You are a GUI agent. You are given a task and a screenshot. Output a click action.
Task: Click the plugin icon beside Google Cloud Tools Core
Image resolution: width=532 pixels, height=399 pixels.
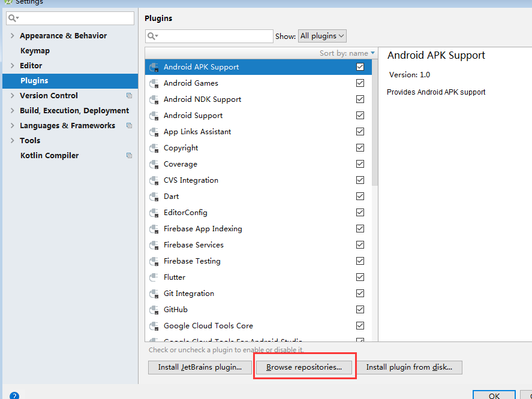click(x=154, y=326)
